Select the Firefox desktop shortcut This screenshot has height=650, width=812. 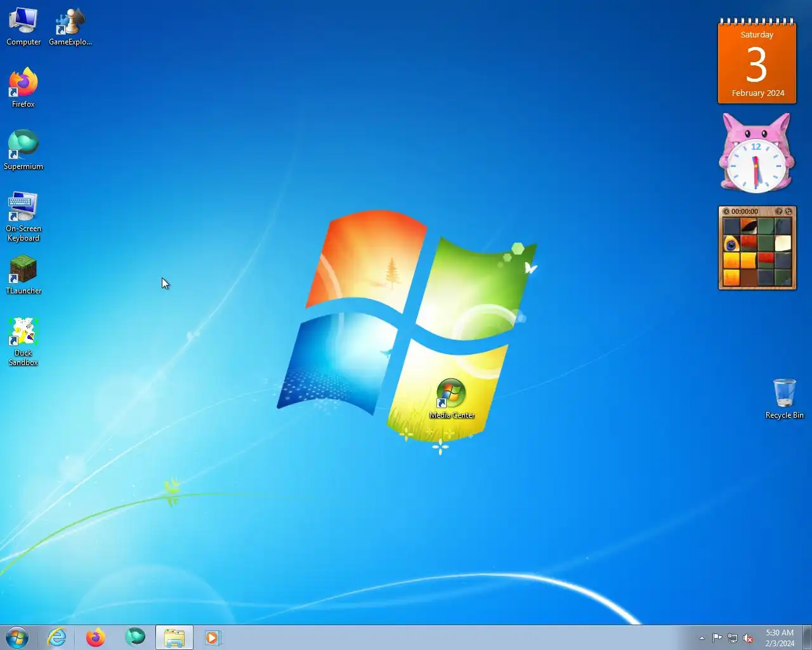coord(23,88)
